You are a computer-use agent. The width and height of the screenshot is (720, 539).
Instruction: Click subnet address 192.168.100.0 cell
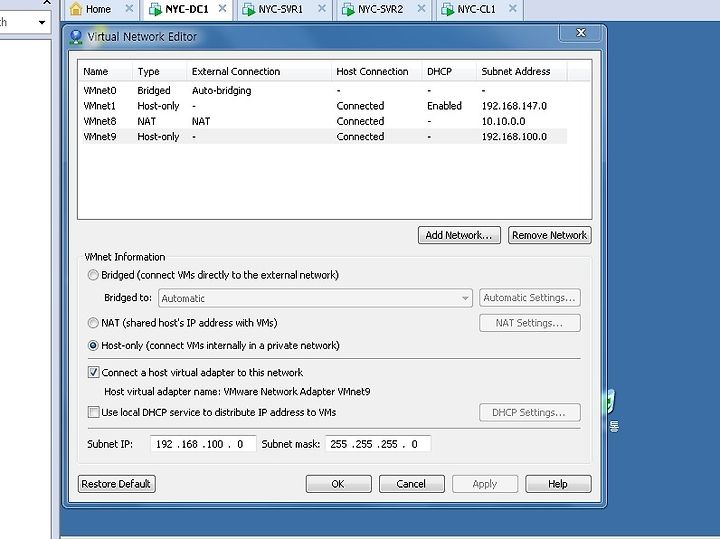pyautogui.click(x=514, y=136)
